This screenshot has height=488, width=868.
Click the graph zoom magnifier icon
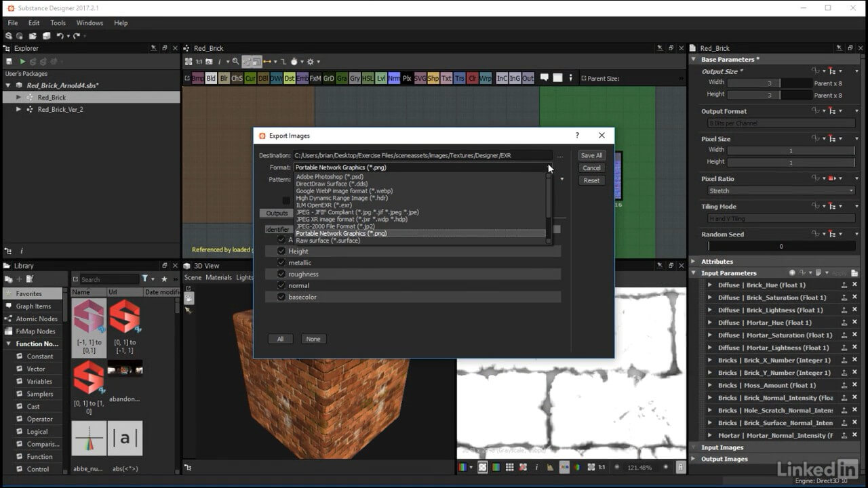(x=235, y=62)
